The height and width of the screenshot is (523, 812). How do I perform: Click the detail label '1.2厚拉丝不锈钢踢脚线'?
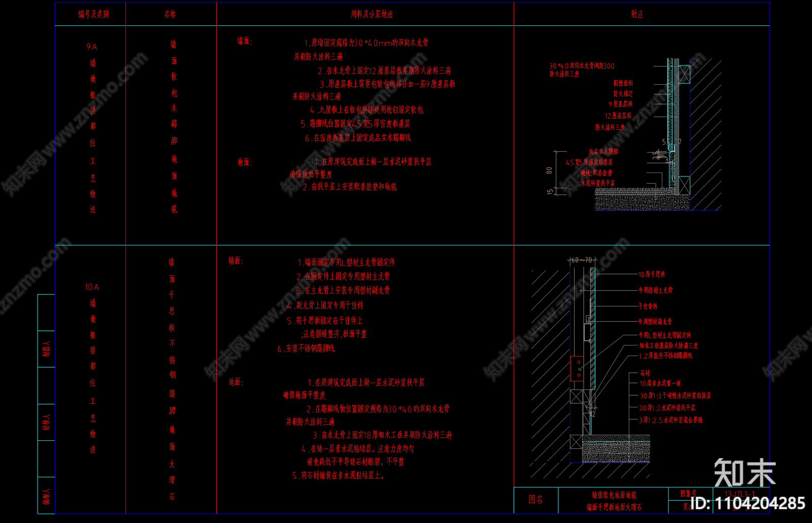[x=666, y=356]
